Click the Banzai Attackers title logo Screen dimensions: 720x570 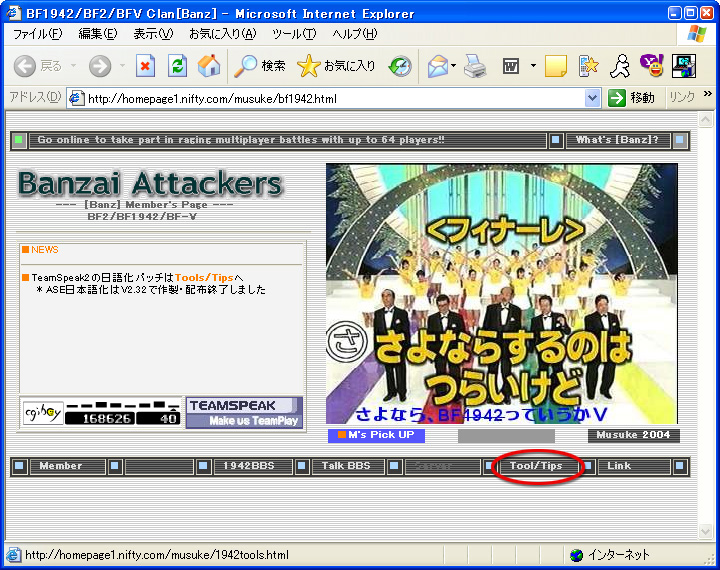point(150,184)
